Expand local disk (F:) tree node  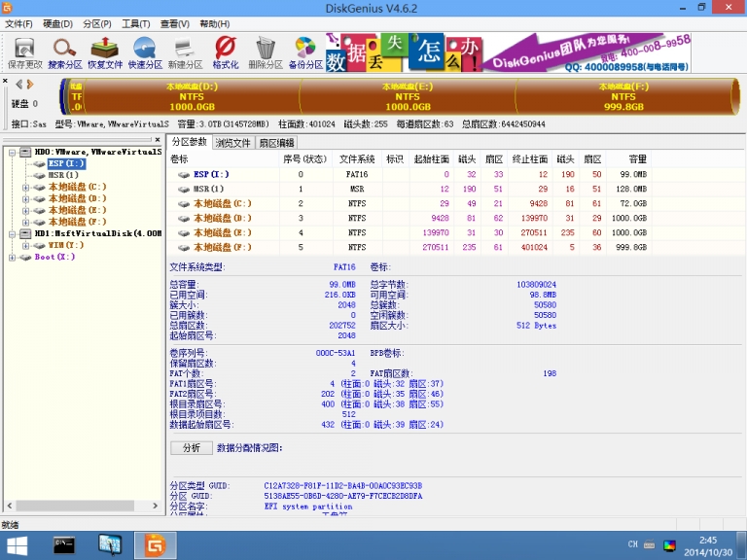25,223
